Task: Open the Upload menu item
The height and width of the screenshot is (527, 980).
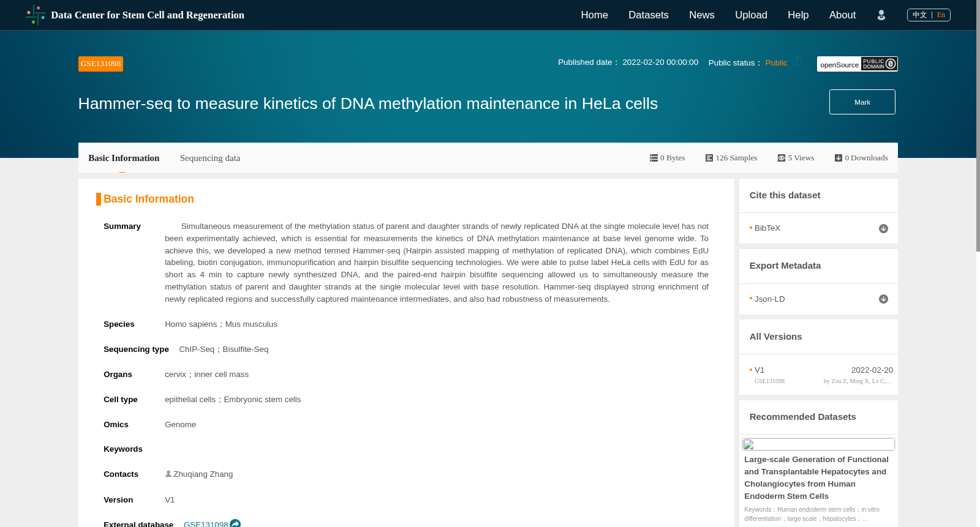Action: 751,15
